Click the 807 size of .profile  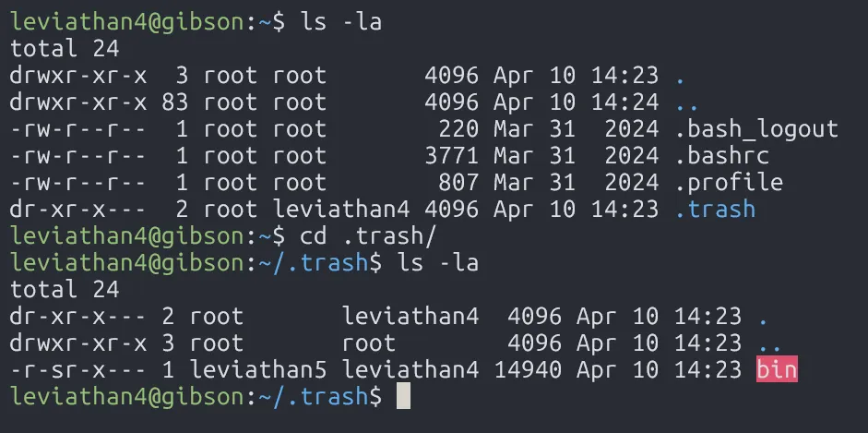(x=460, y=182)
